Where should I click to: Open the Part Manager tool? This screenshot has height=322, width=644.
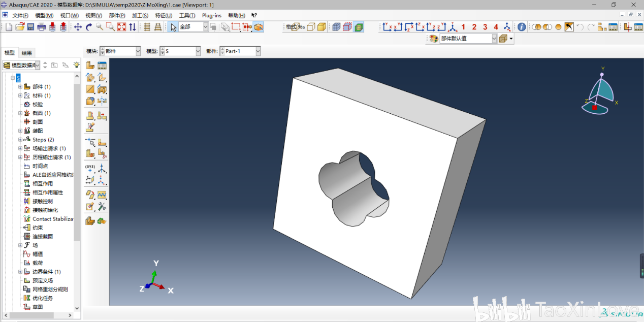[x=102, y=65]
